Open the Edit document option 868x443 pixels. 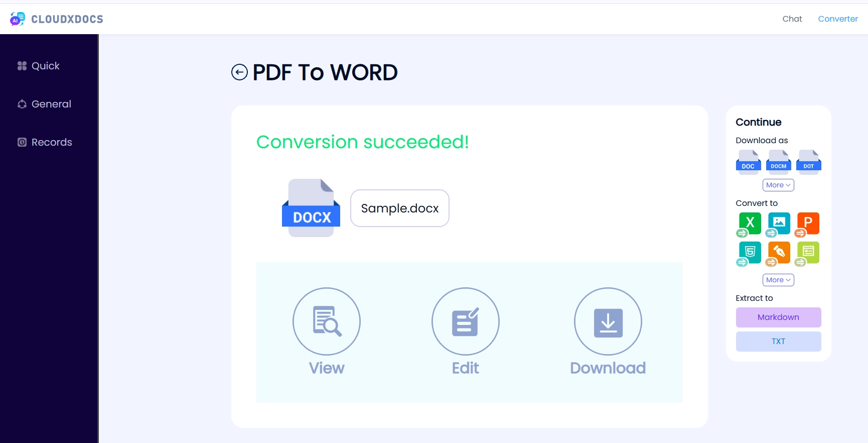(466, 321)
